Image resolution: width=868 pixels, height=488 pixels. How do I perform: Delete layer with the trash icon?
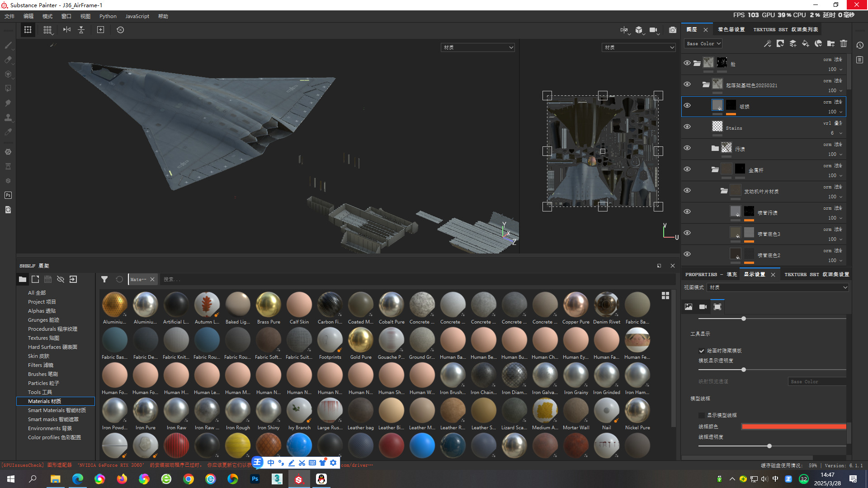tap(844, 43)
